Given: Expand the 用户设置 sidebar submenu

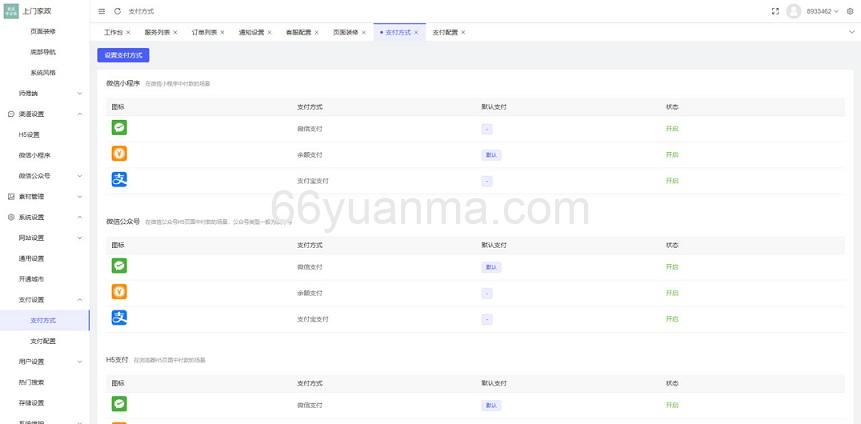Looking at the screenshot, I should pyautogui.click(x=80, y=362).
